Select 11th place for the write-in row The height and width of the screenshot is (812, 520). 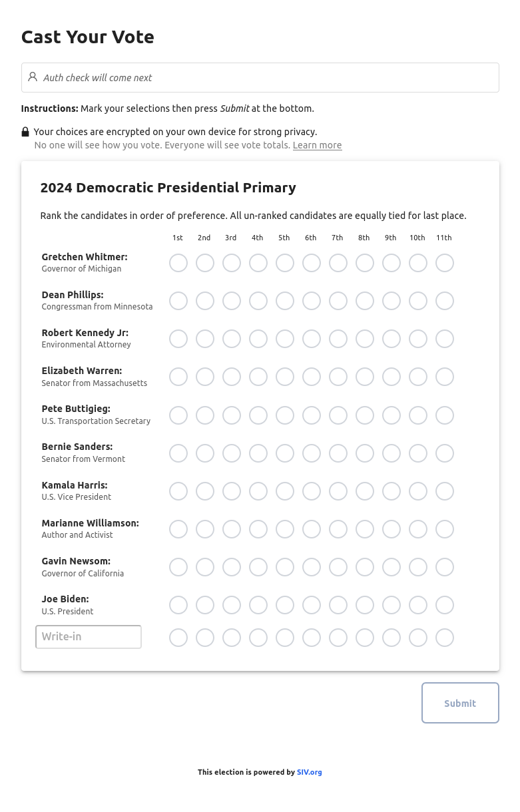pos(445,638)
